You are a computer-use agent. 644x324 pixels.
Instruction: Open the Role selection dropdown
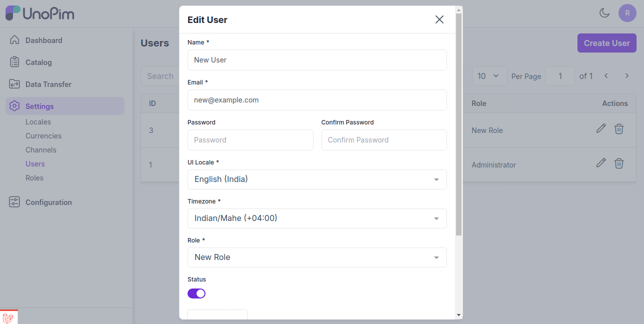pyautogui.click(x=317, y=257)
